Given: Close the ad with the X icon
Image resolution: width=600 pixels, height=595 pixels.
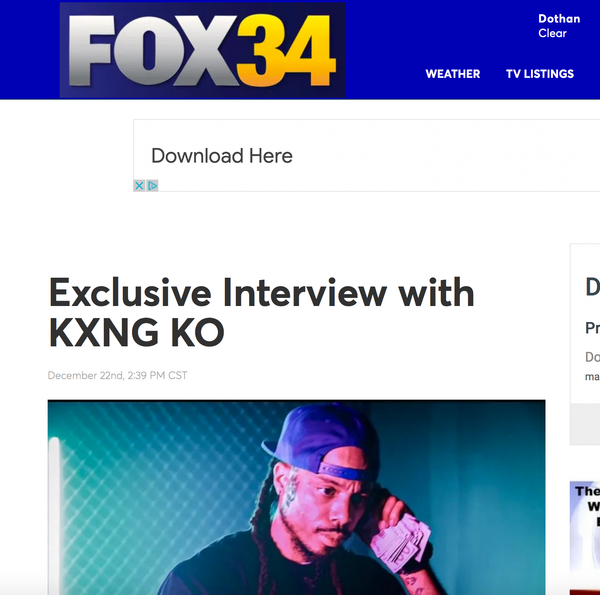Looking at the screenshot, I should (x=139, y=186).
